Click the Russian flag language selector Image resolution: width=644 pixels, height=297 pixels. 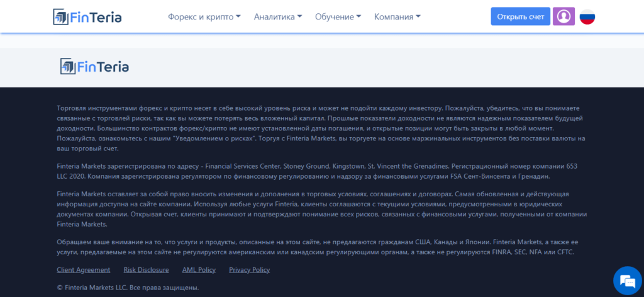pyautogui.click(x=587, y=17)
